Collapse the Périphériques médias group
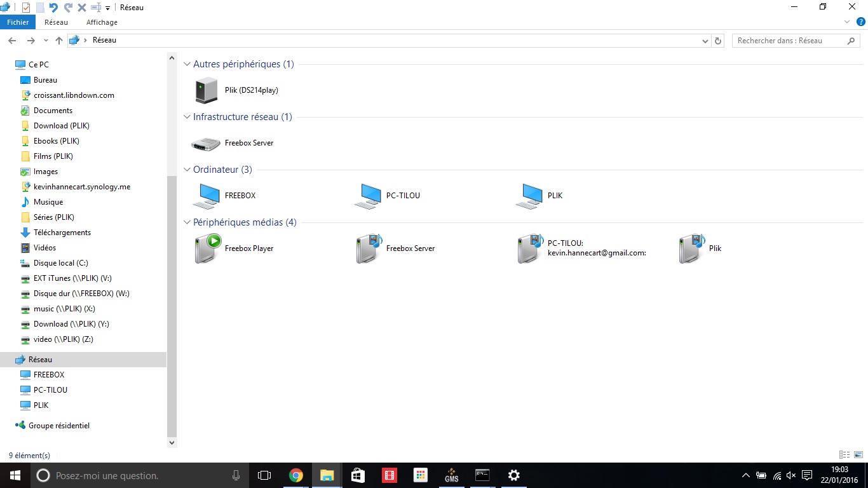This screenshot has height=488, width=868. pyautogui.click(x=187, y=222)
